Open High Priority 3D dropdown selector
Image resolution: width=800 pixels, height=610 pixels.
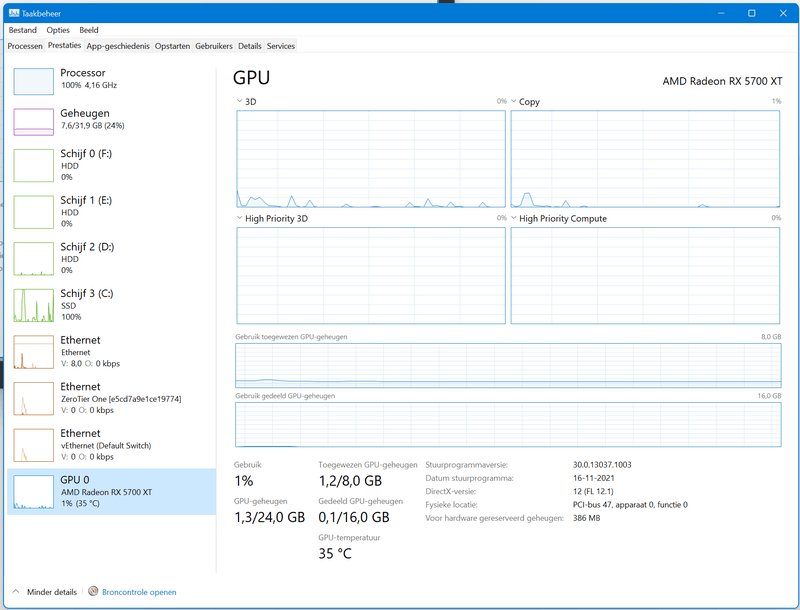click(239, 218)
